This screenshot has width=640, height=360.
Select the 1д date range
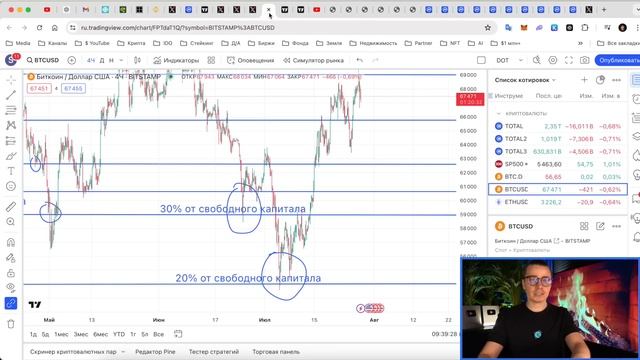click(x=33, y=334)
